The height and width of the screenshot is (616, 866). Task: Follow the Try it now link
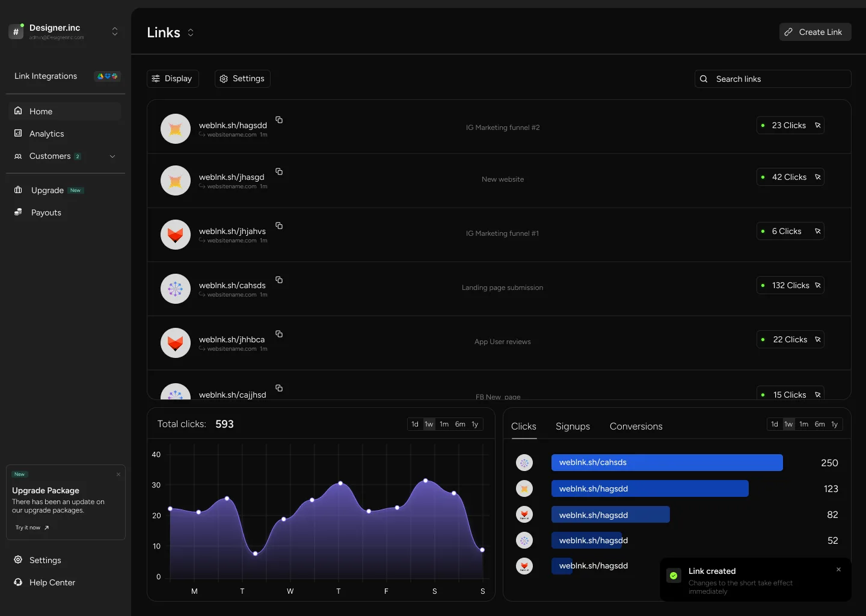pyautogui.click(x=32, y=528)
